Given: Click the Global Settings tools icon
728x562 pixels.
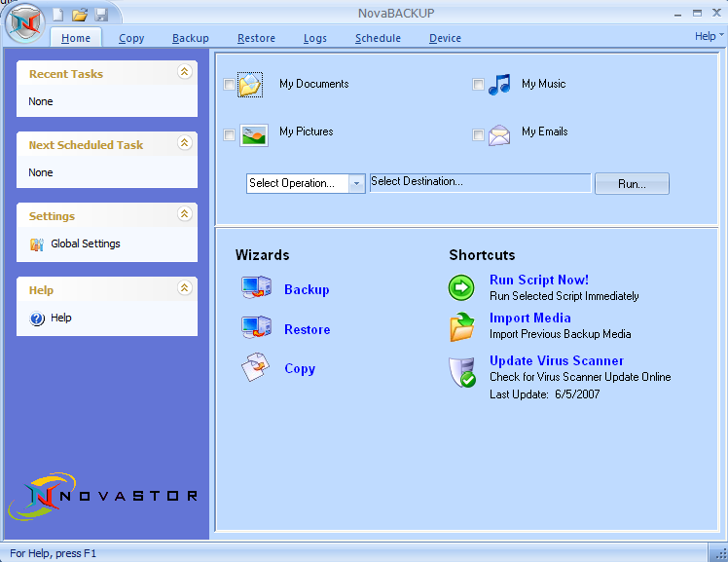Looking at the screenshot, I should point(37,244).
